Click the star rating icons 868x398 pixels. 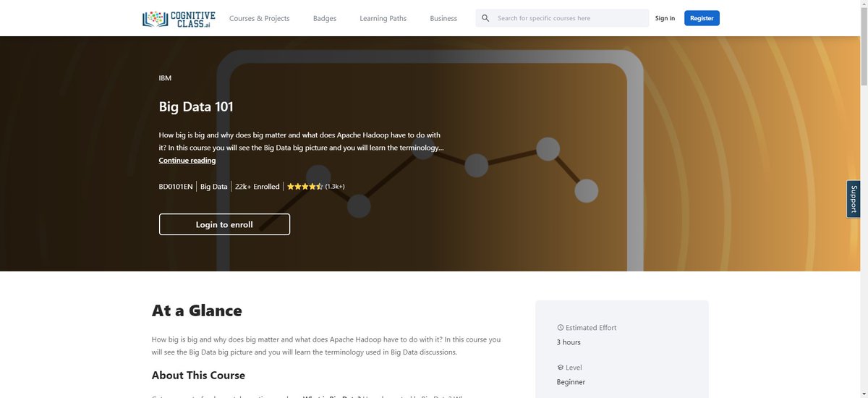[x=305, y=187]
